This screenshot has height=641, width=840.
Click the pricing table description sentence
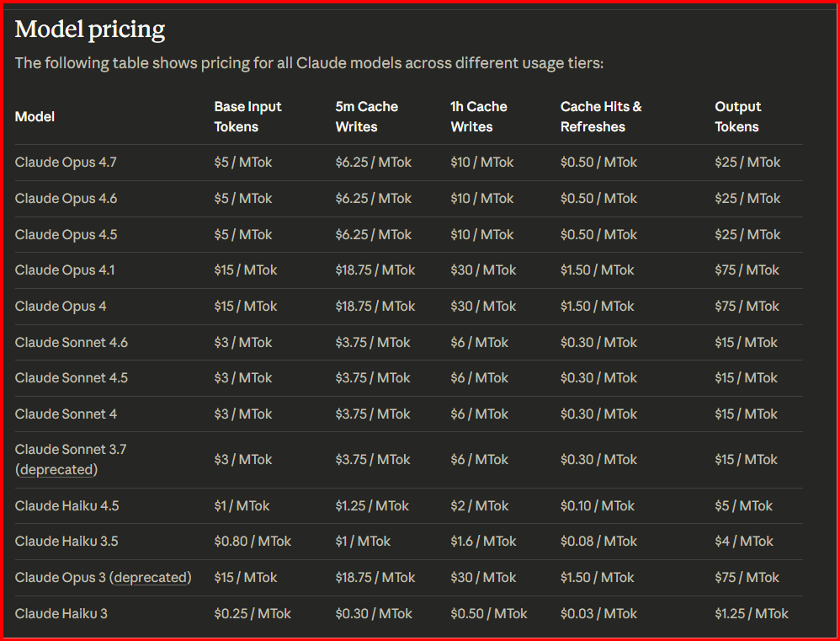(309, 63)
